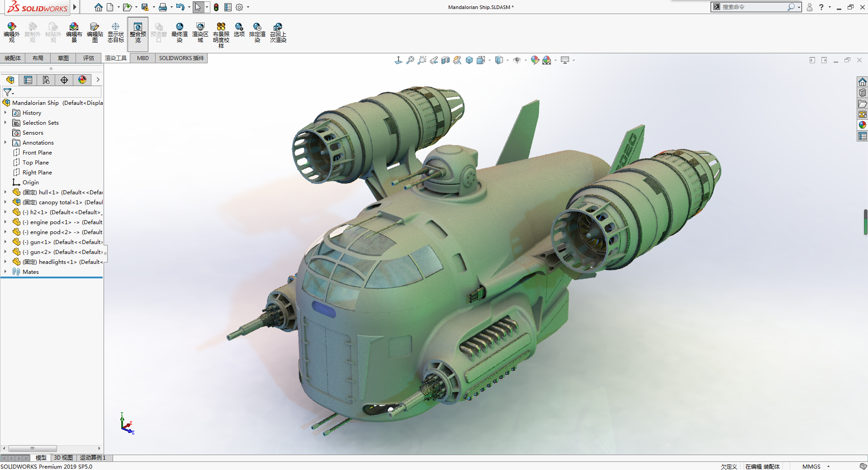Open the Options gear dropdown arrow
This screenshot has height=470, width=868.
248,7
